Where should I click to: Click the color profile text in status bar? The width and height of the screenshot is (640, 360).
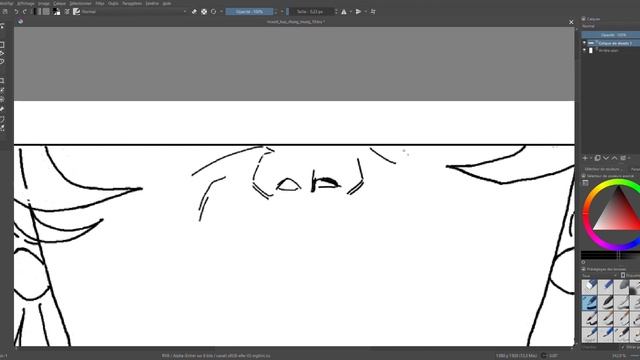point(216,356)
